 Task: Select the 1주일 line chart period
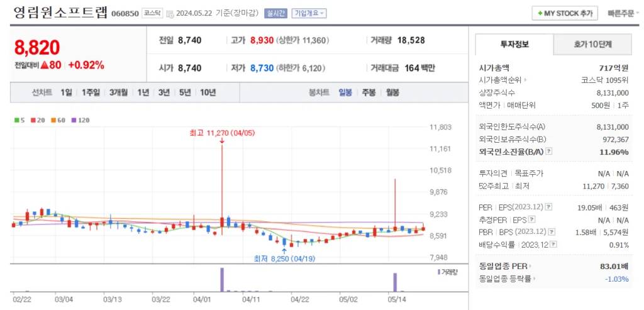tap(91, 92)
